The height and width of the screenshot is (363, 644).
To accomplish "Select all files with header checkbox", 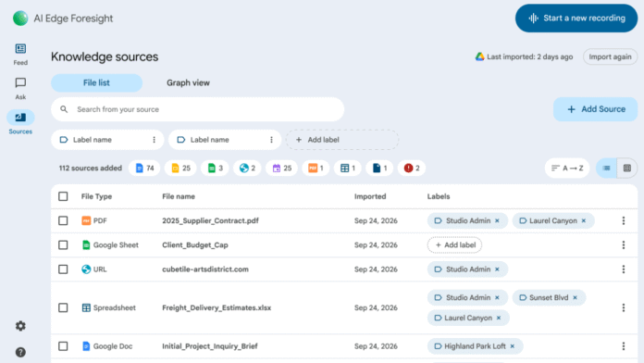I will point(63,196).
